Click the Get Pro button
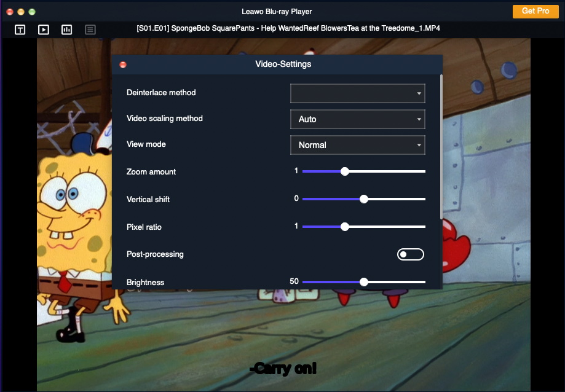The height and width of the screenshot is (392, 565). pyautogui.click(x=535, y=11)
